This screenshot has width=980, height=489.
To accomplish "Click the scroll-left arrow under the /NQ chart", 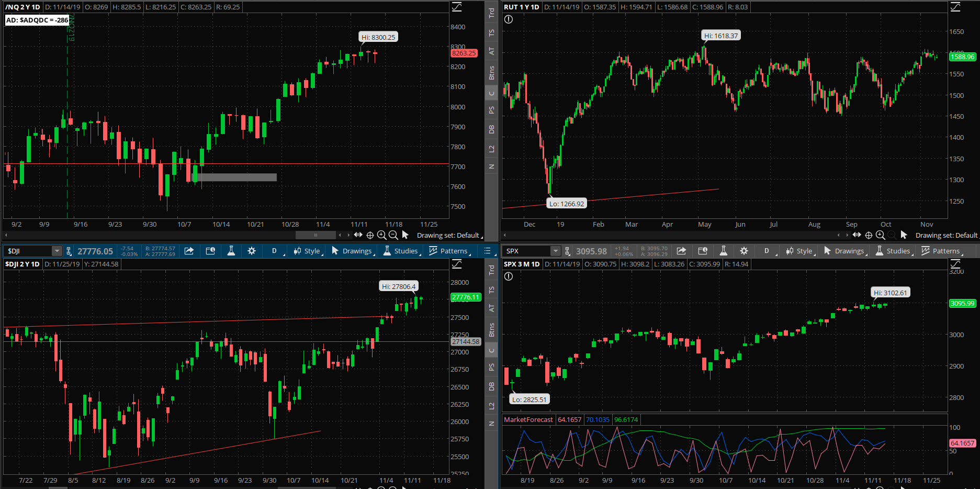I will coord(6,235).
